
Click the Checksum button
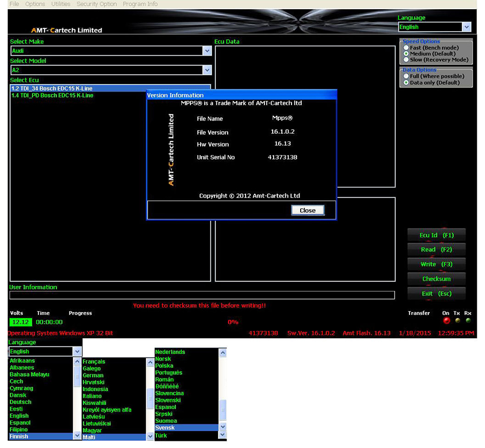tap(436, 279)
